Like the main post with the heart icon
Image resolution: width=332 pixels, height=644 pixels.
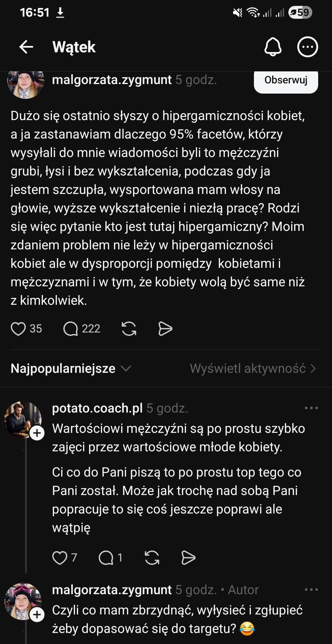point(18,328)
